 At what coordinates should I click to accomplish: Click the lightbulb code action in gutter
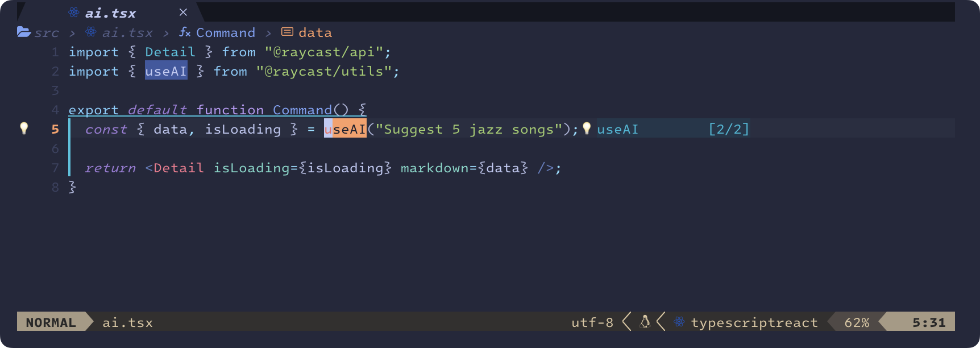point(24,129)
